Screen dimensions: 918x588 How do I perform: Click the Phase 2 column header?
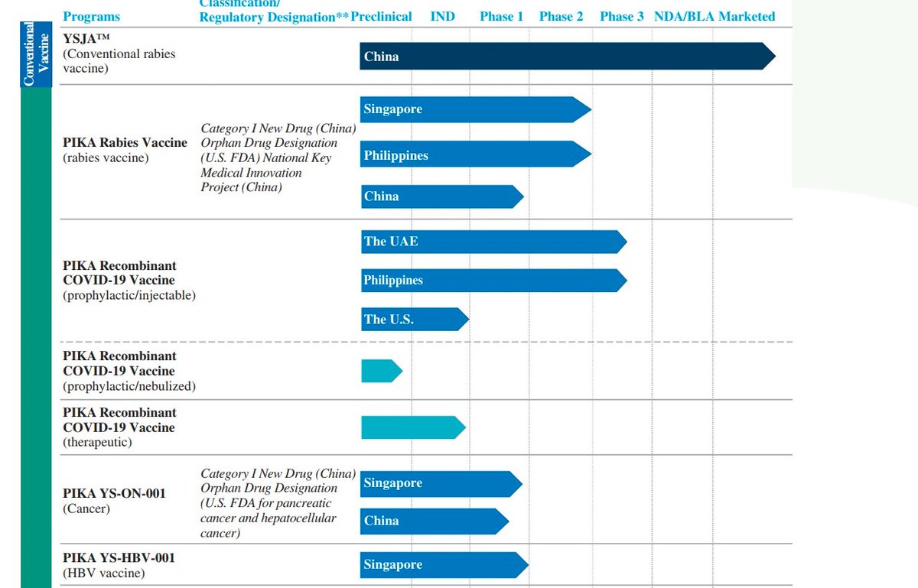click(x=561, y=16)
